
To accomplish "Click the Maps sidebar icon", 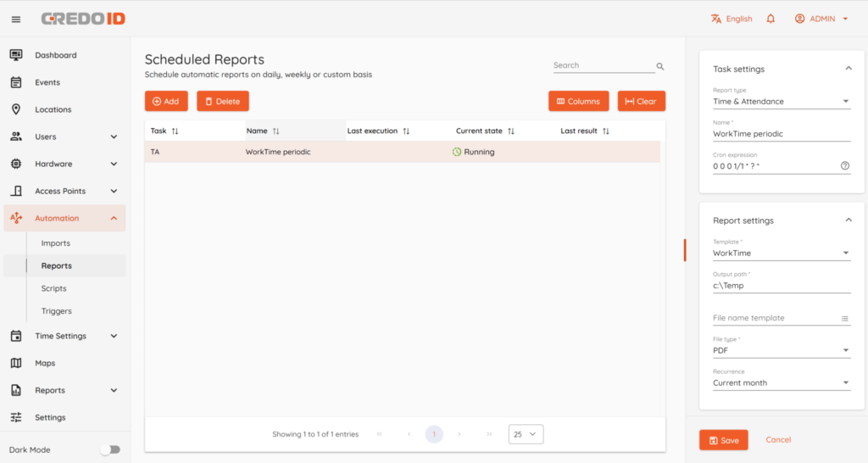I will coord(16,363).
